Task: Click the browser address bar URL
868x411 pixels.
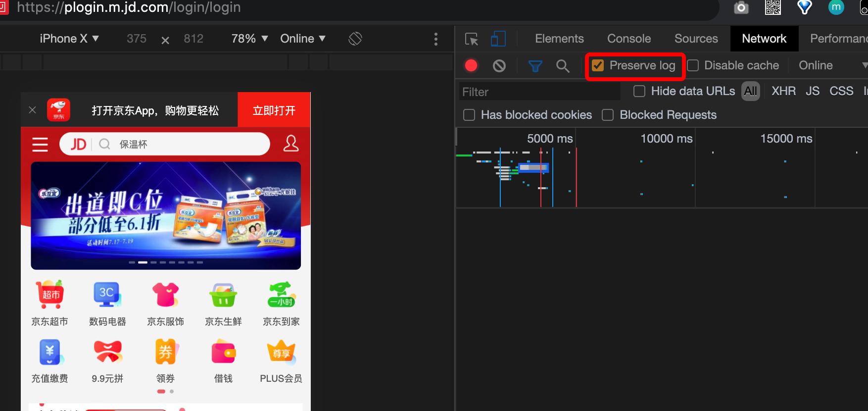Action: [x=129, y=7]
